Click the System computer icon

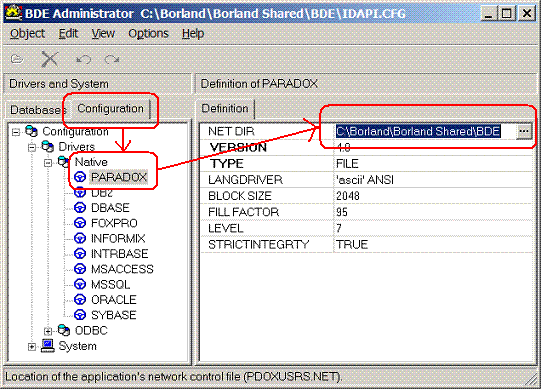point(48,346)
